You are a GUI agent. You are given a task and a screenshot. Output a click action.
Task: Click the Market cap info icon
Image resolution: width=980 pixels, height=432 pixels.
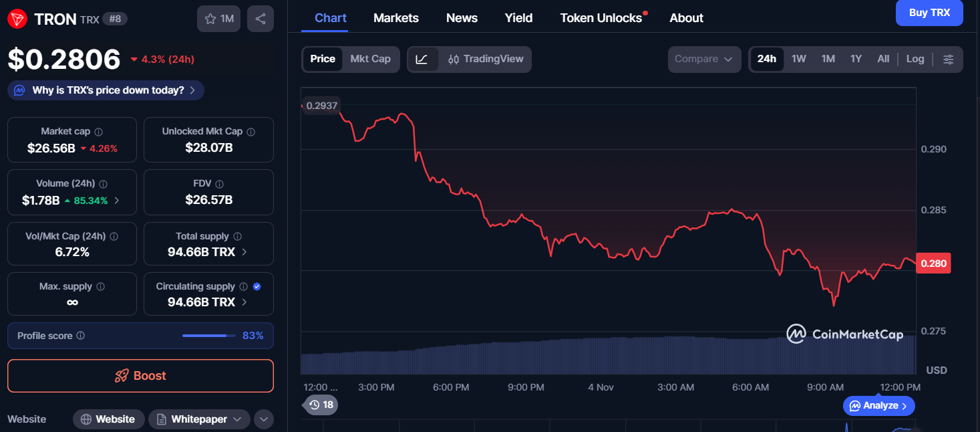coord(99,132)
